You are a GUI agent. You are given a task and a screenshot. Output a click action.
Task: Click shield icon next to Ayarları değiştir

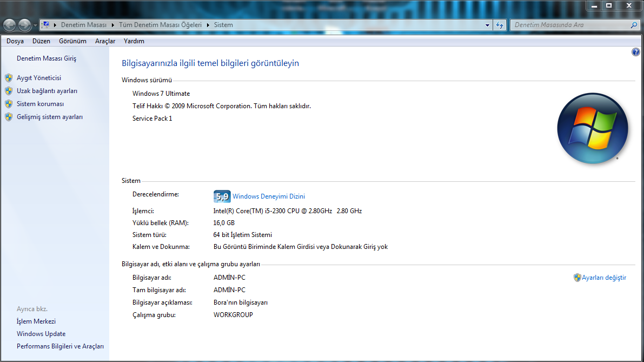[x=577, y=278]
